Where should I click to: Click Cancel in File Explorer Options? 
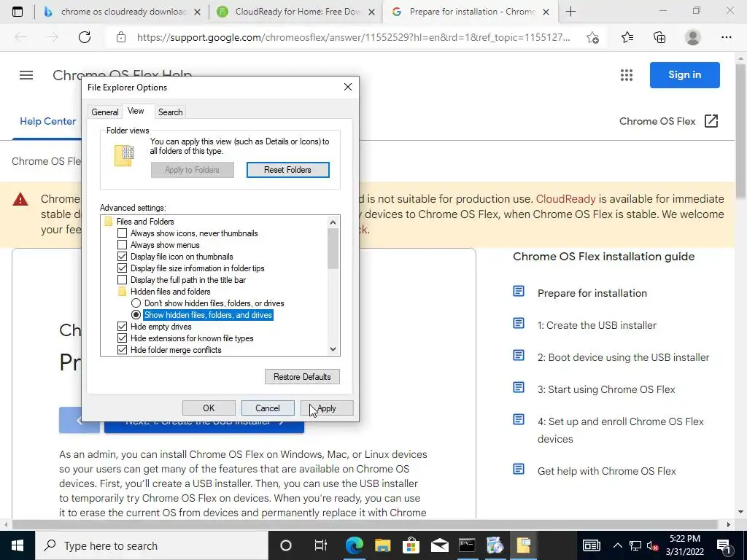(x=267, y=408)
